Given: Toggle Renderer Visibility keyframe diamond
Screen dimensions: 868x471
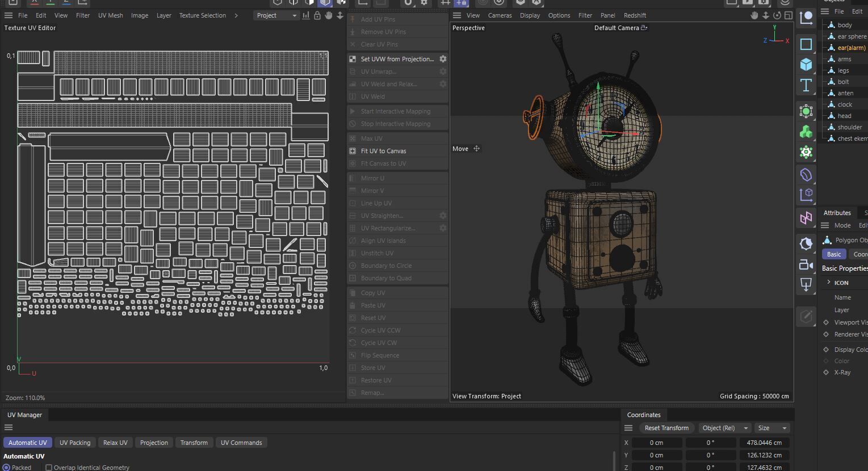Looking at the screenshot, I should point(826,334).
